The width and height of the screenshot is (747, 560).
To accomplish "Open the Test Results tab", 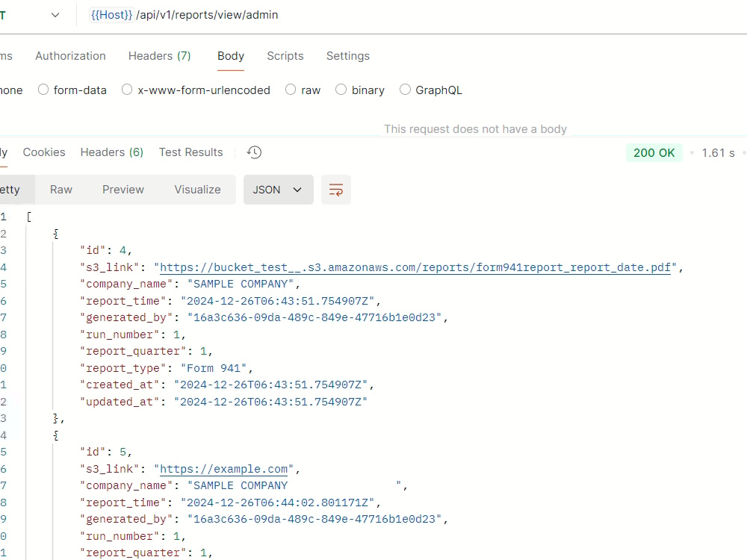I will [x=191, y=152].
